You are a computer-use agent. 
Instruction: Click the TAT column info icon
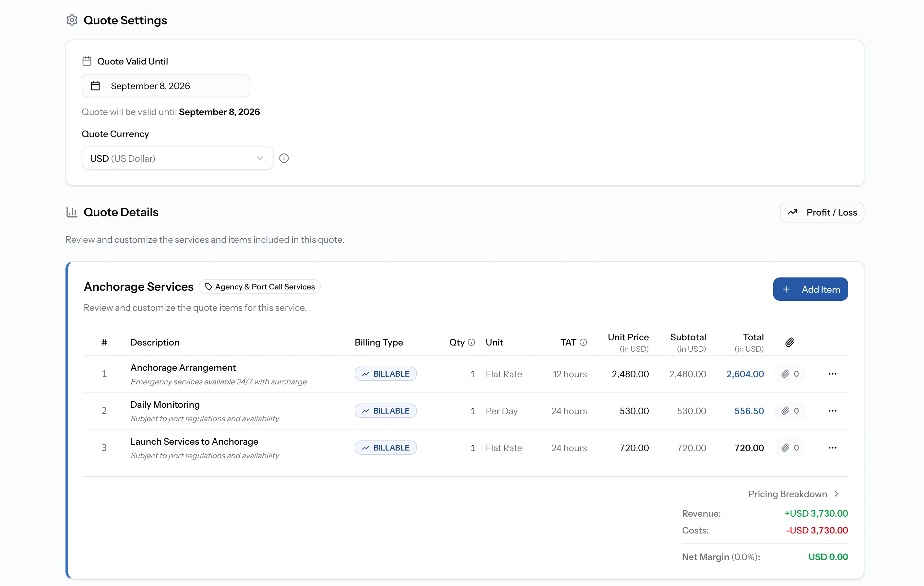coord(583,342)
